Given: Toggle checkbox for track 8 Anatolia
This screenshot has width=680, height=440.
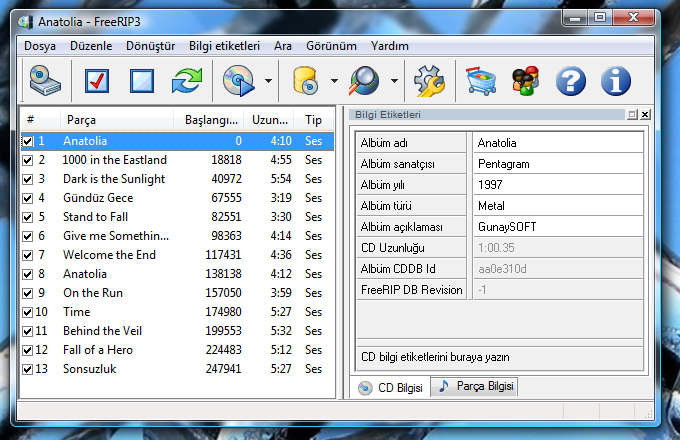Looking at the screenshot, I should pyautogui.click(x=28, y=274).
